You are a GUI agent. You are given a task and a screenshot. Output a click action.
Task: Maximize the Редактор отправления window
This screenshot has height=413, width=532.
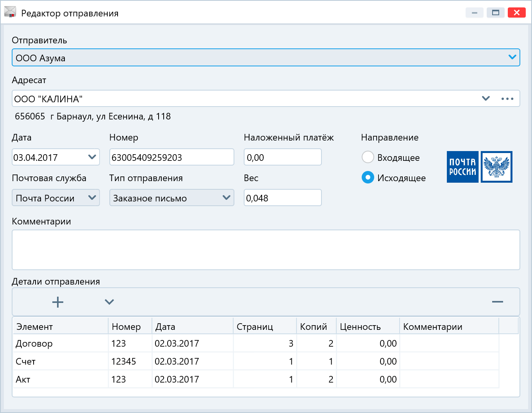tap(496, 13)
